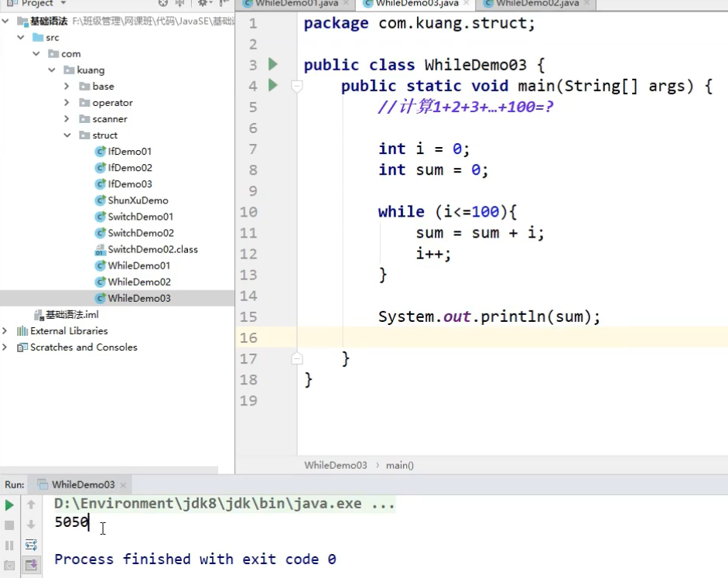Click the println(sum) statement on line 15
The image size is (728, 578).
[x=489, y=316]
